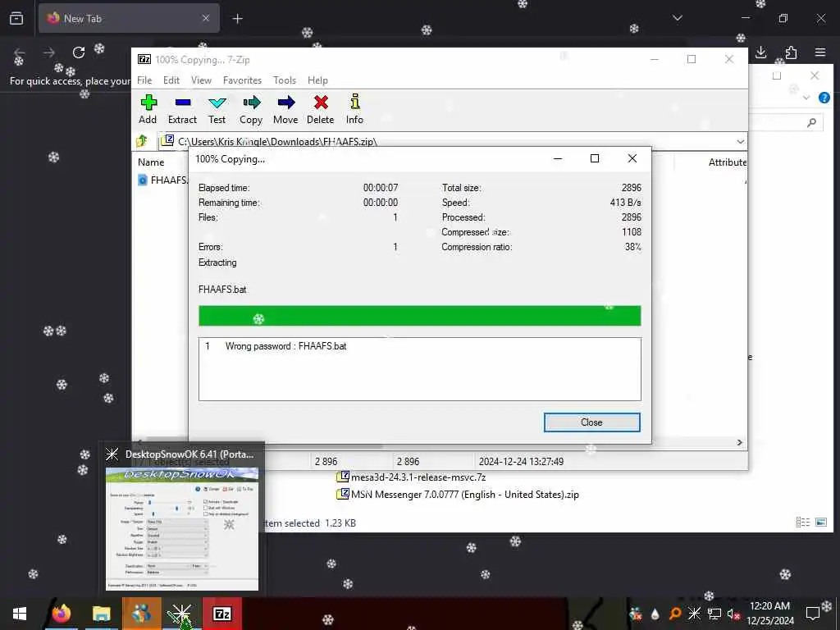Click the File Explorer blue help icon

(x=824, y=98)
